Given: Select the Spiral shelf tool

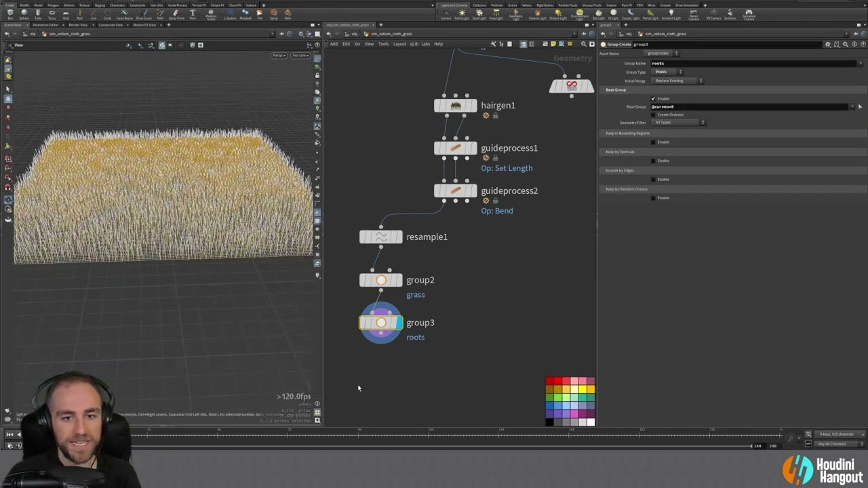Looking at the screenshot, I should pos(273,14).
